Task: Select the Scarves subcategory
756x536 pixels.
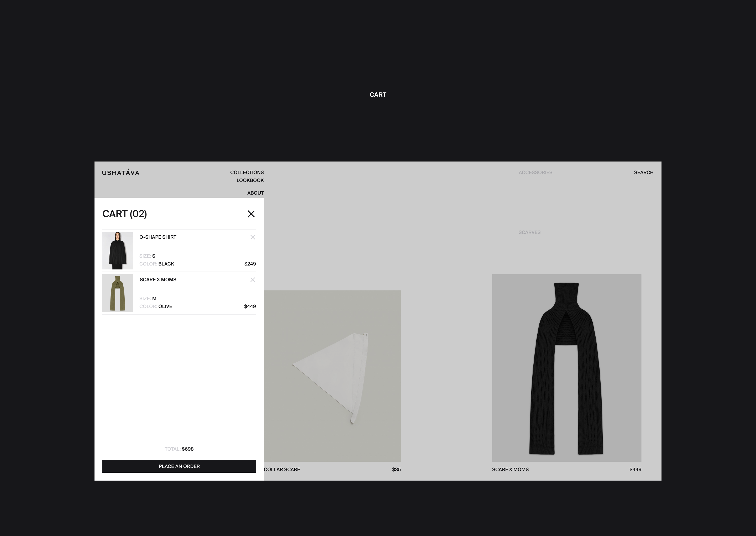Action: pyautogui.click(x=529, y=232)
